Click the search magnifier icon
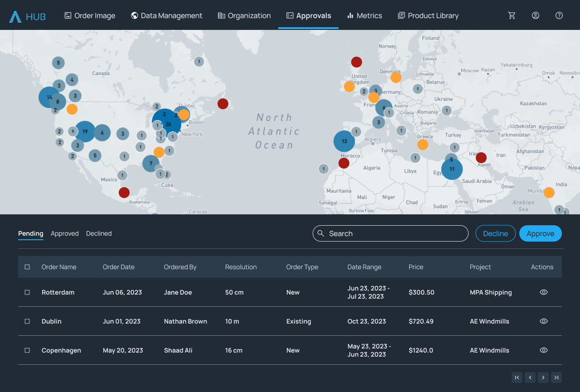 [321, 233]
